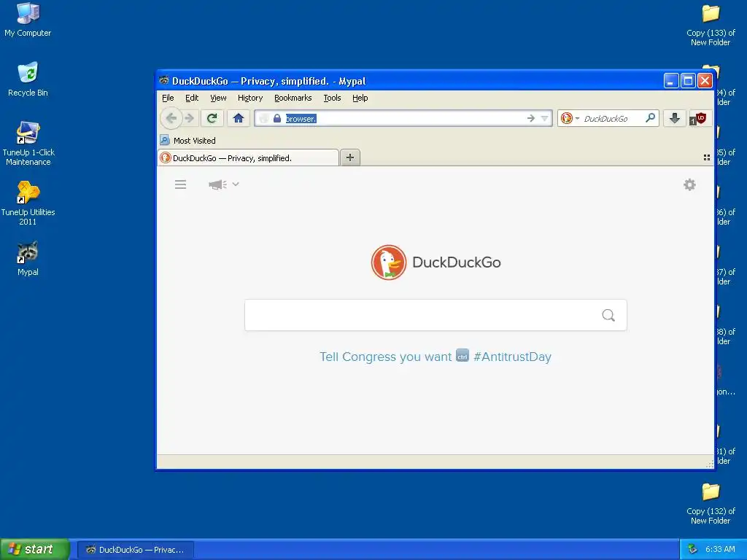747x560 pixels.
Task: Click the megaphone announcements icon
Action: [217, 184]
